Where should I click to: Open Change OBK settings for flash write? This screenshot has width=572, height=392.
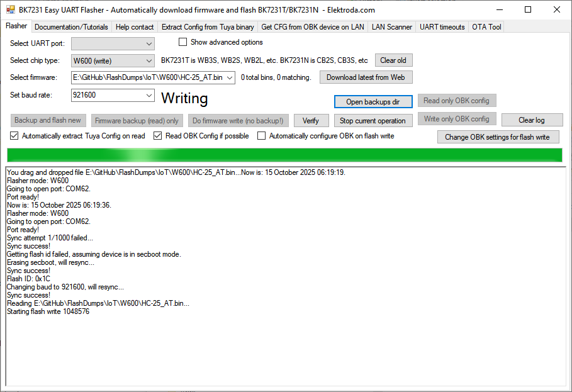[x=498, y=137]
